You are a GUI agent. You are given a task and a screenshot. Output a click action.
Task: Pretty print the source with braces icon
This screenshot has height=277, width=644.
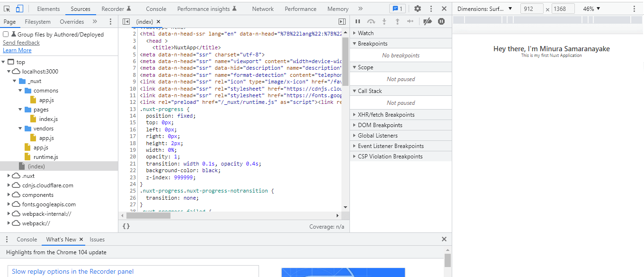[x=126, y=227]
